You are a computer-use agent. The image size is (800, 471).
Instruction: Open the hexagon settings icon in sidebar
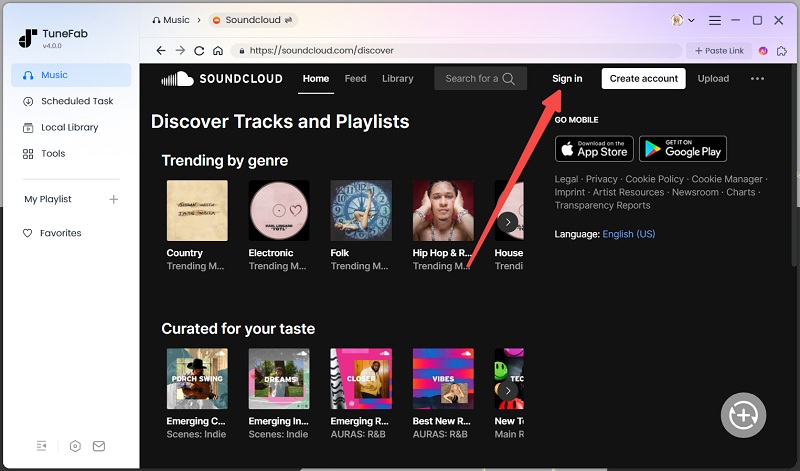pos(75,446)
